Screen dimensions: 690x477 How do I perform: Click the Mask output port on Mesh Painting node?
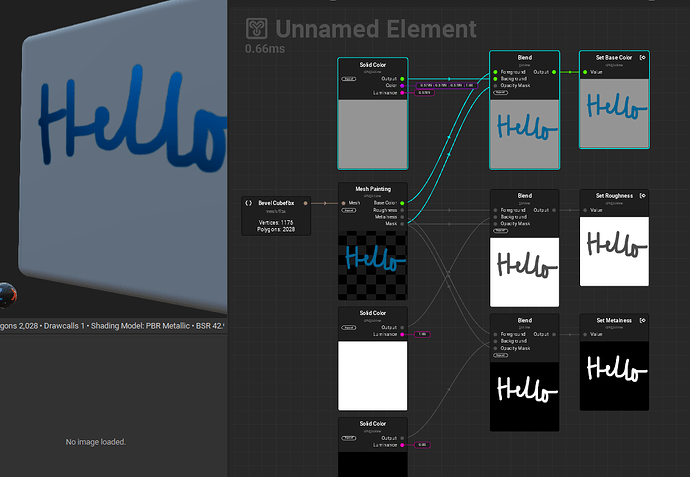tap(402, 224)
